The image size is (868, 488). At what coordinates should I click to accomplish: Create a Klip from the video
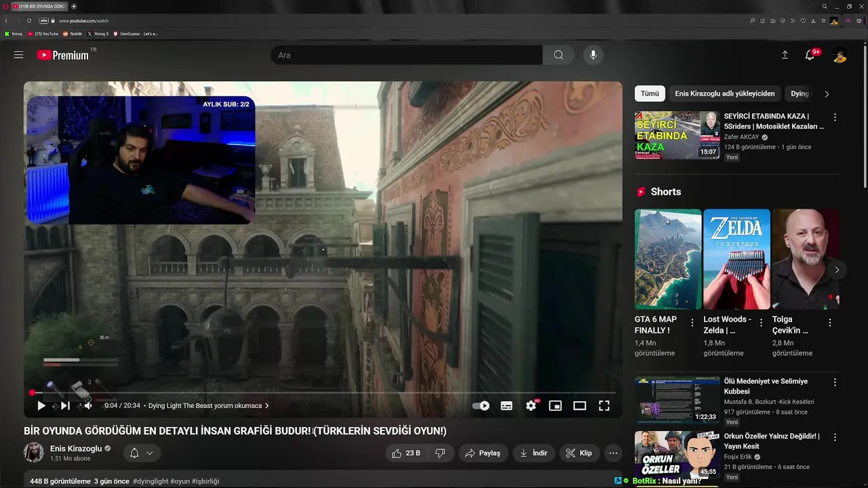click(579, 453)
